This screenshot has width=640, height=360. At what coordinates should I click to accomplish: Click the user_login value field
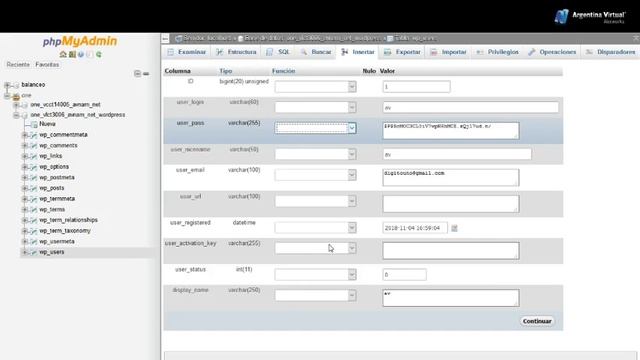pos(471,108)
